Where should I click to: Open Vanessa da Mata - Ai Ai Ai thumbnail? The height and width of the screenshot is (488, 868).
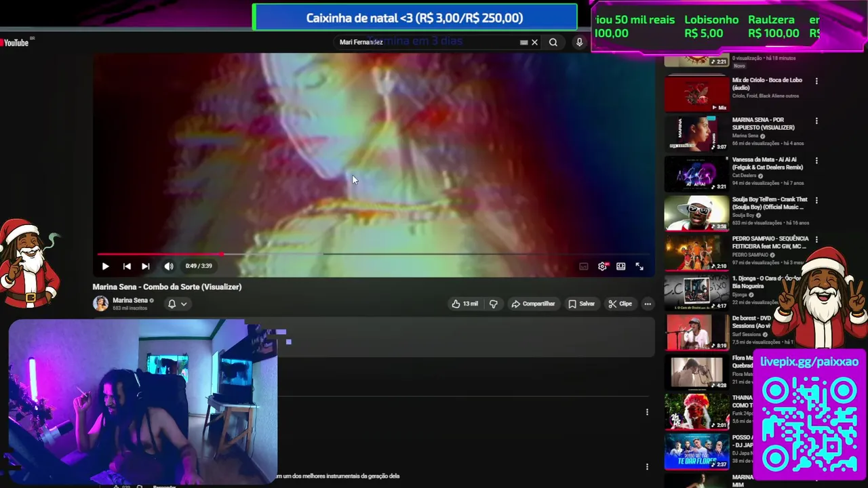(696, 174)
